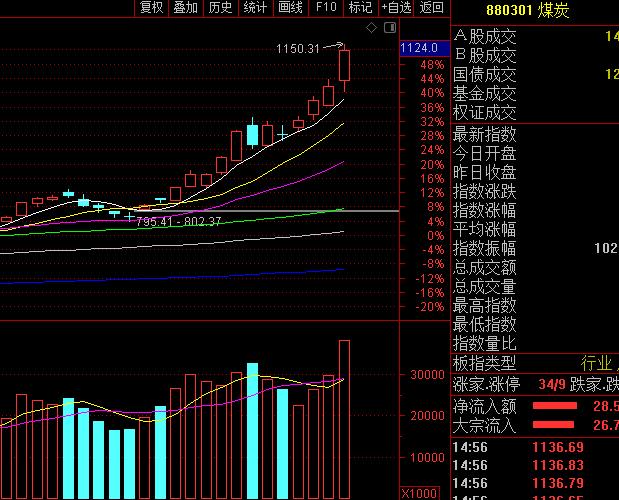Click the 指数振幅 label
This screenshot has height=500, width=619.
tap(484, 249)
